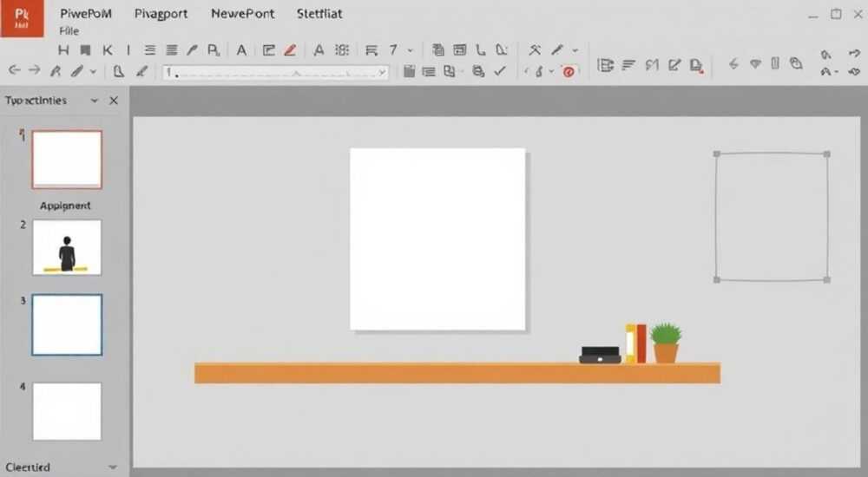Open the File menu
The height and width of the screenshot is (477, 868).
69,31
